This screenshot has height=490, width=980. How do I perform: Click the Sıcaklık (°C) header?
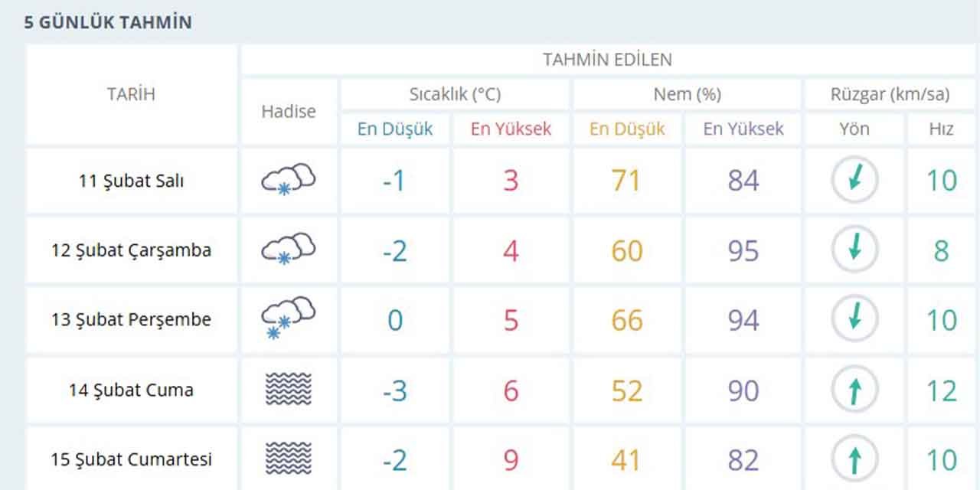(455, 94)
